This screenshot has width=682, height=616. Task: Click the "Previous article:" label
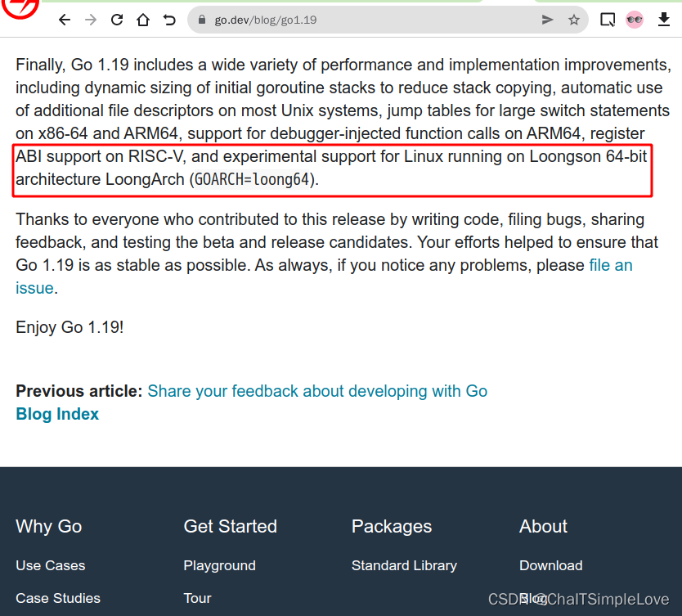[79, 391]
